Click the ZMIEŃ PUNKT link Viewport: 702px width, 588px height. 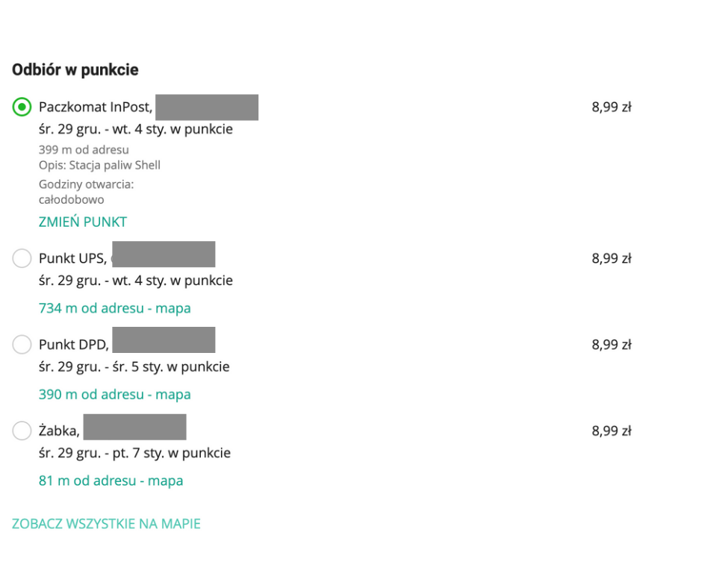[x=83, y=222]
